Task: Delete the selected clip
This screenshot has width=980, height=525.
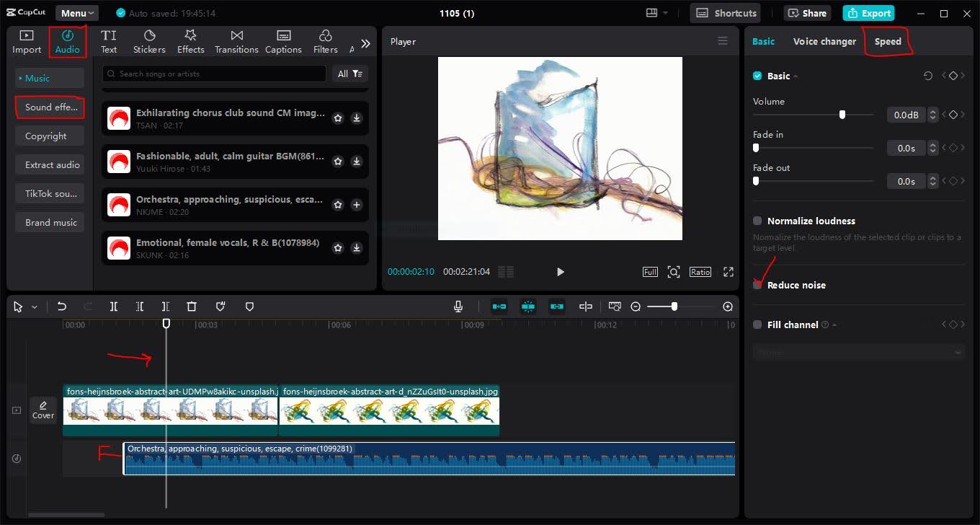Action: [x=192, y=306]
